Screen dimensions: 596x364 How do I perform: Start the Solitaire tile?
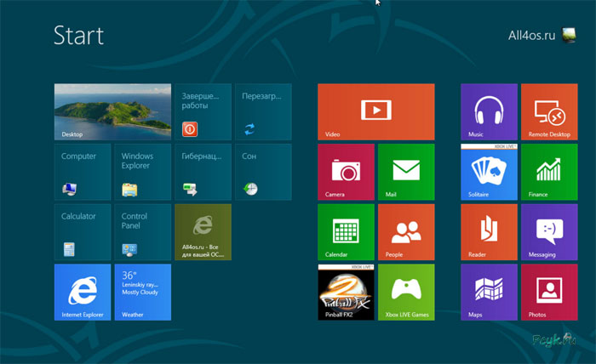[x=490, y=172]
